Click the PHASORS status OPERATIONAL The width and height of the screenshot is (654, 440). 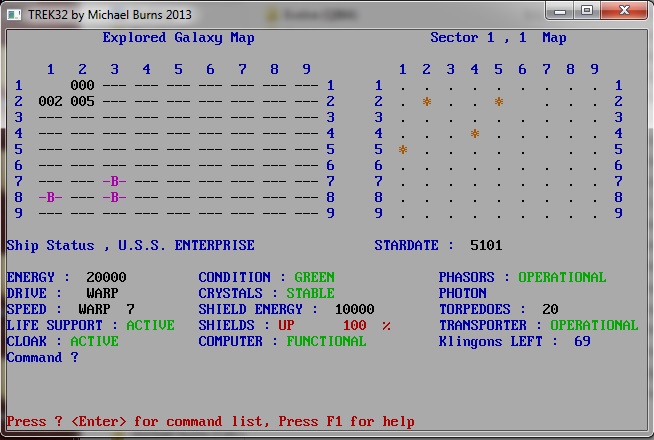coord(562,277)
